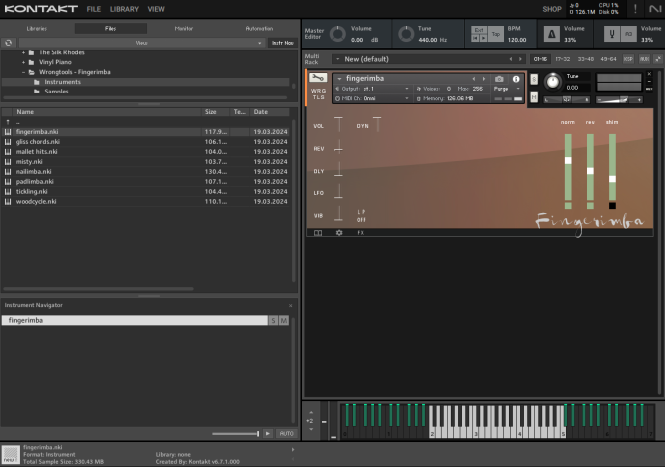Screen dimensions: 665x467
Task: Click the AUX sends icon in the Multi Rack
Action: point(644,59)
